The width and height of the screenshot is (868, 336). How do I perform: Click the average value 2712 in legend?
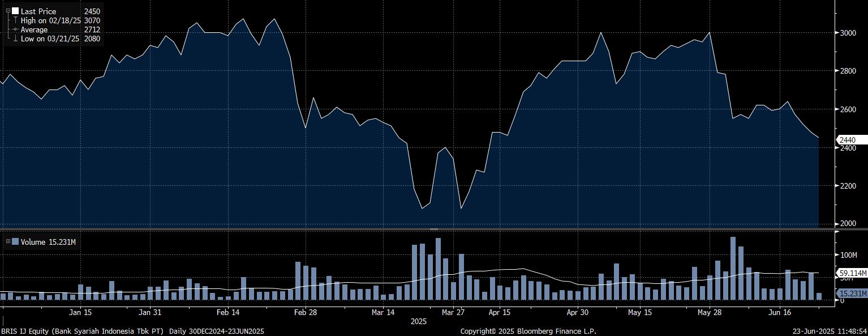point(92,29)
